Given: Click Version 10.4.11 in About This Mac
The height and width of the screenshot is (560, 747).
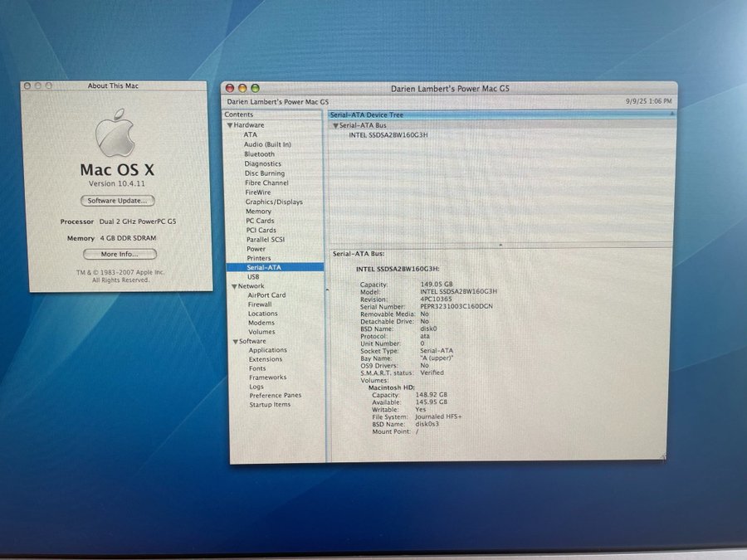Looking at the screenshot, I should 117,184.
